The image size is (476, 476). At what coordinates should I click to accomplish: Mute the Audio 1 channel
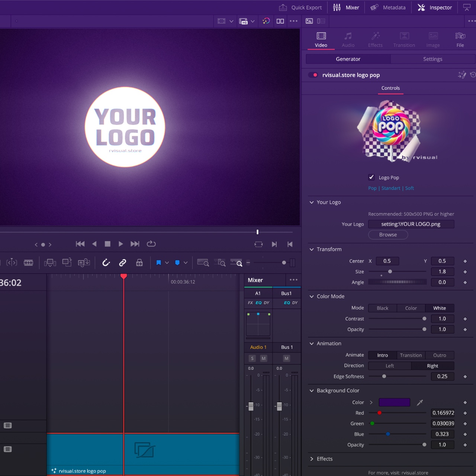pyautogui.click(x=264, y=358)
